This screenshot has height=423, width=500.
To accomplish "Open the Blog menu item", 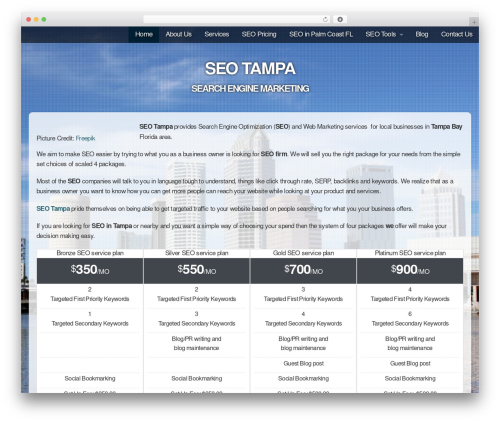I will (422, 34).
